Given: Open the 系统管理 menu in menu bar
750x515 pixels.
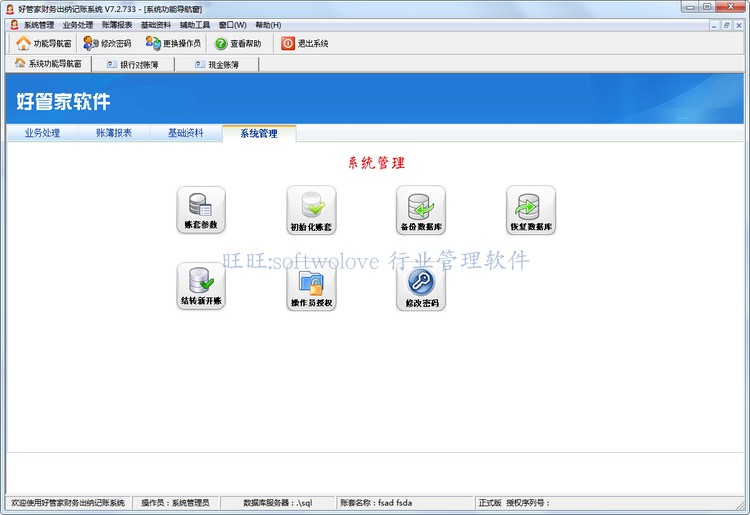Looking at the screenshot, I should (39, 25).
